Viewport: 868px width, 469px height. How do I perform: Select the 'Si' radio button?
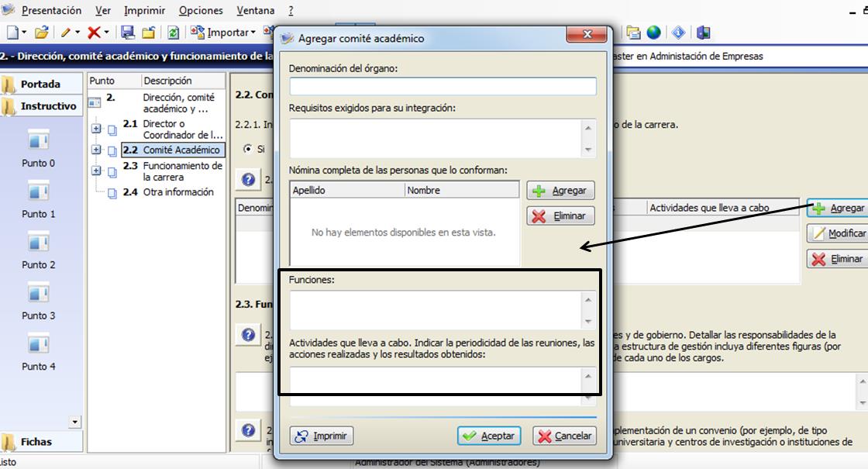click(x=248, y=149)
